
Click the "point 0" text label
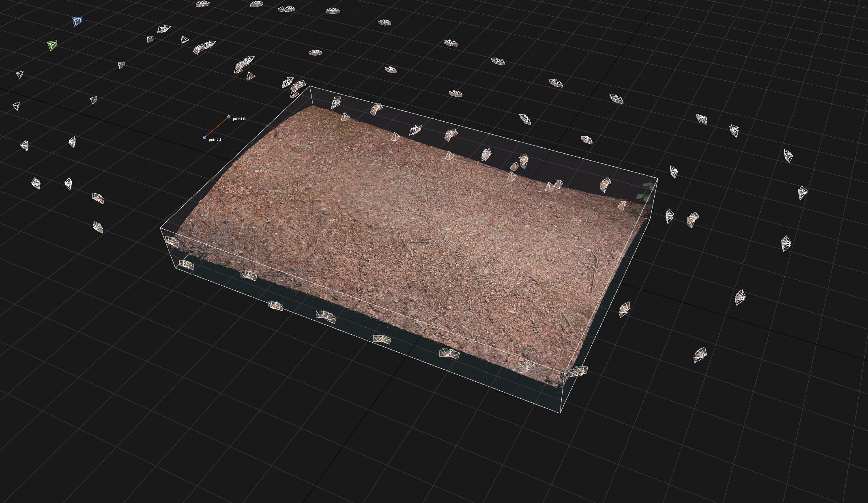pyautogui.click(x=239, y=119)
